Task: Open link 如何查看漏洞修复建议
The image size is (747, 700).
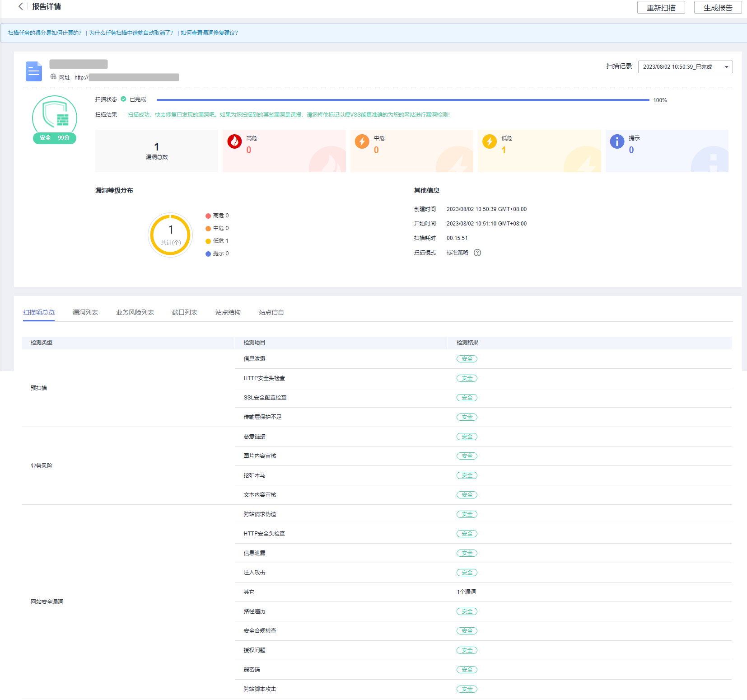Action: 209,33
